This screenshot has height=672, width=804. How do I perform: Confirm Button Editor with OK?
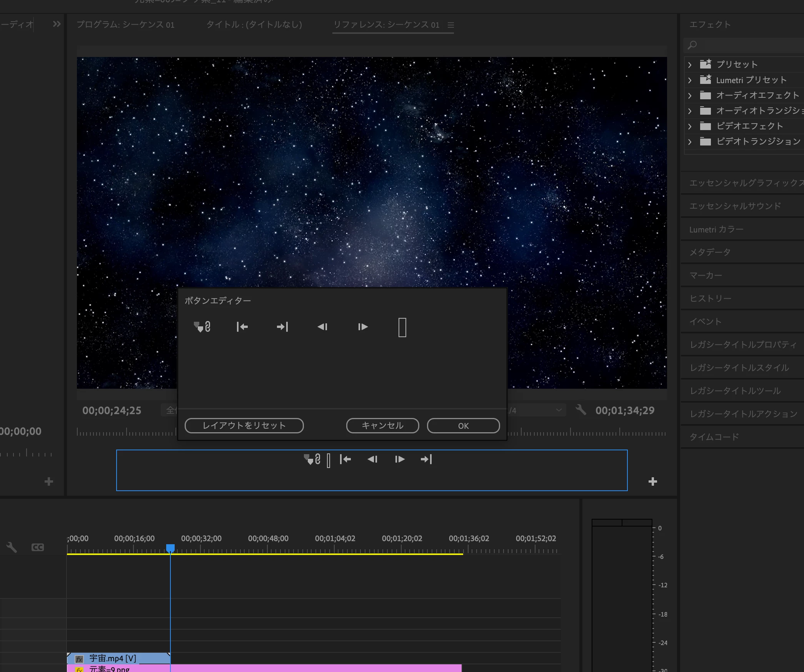pos(464,426)
